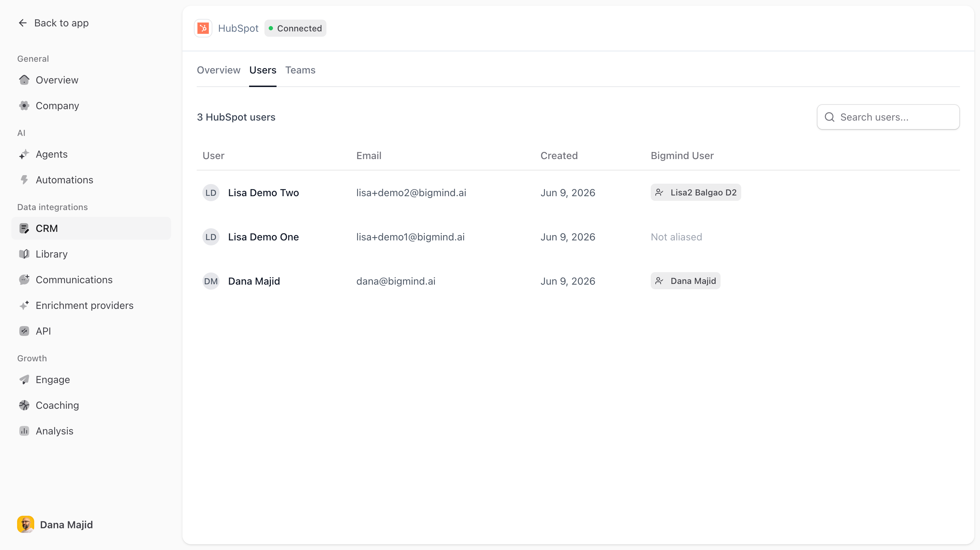The image size is (980, 550).
Task: Focus the Search users field
Action: [888, 117]
